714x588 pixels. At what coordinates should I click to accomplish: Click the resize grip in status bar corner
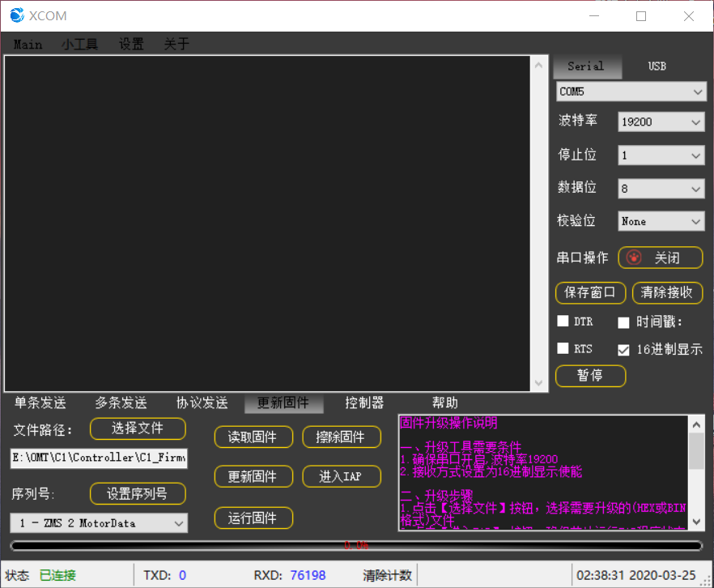[706, 580]
